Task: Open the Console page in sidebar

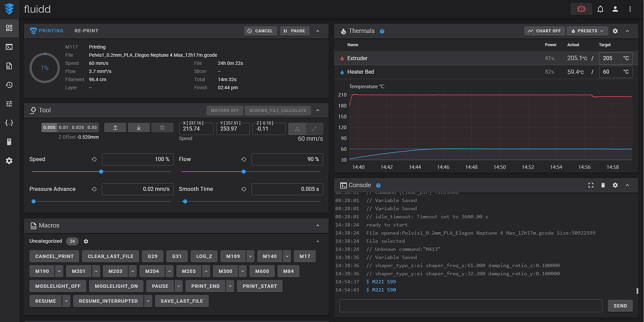Action: point(9,47)
